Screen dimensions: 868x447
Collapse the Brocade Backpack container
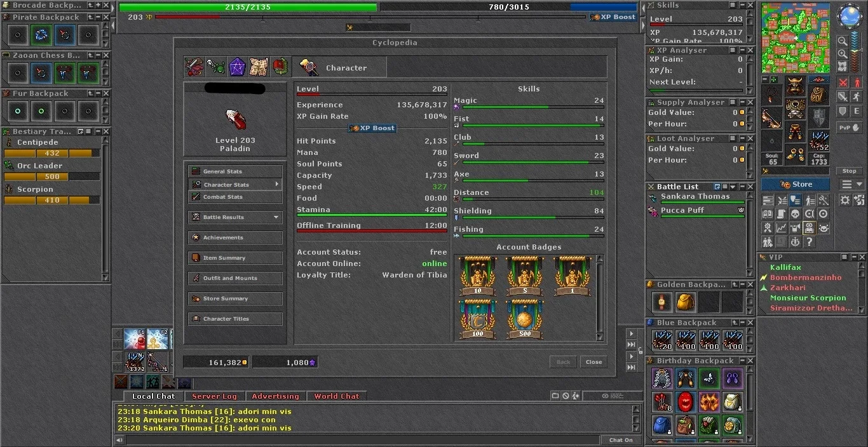tap(98, 5)
